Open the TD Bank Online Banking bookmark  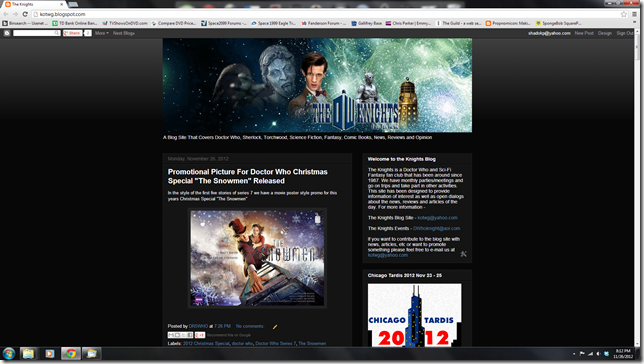point(75,23)
